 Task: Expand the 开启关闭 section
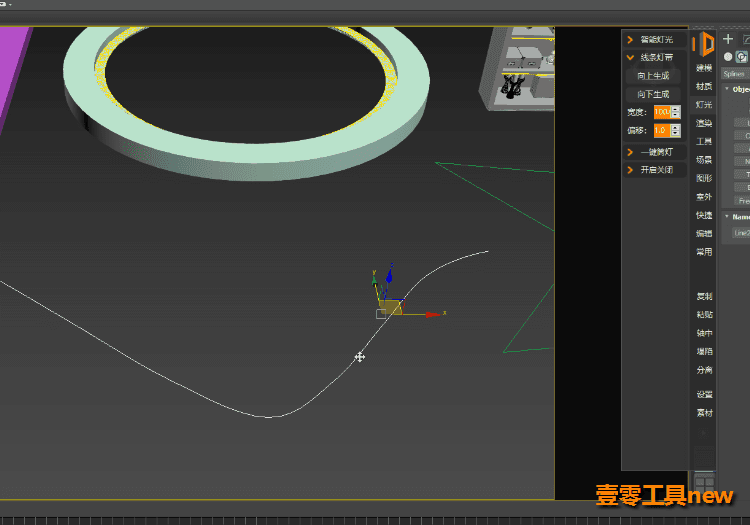coord(655,170)
